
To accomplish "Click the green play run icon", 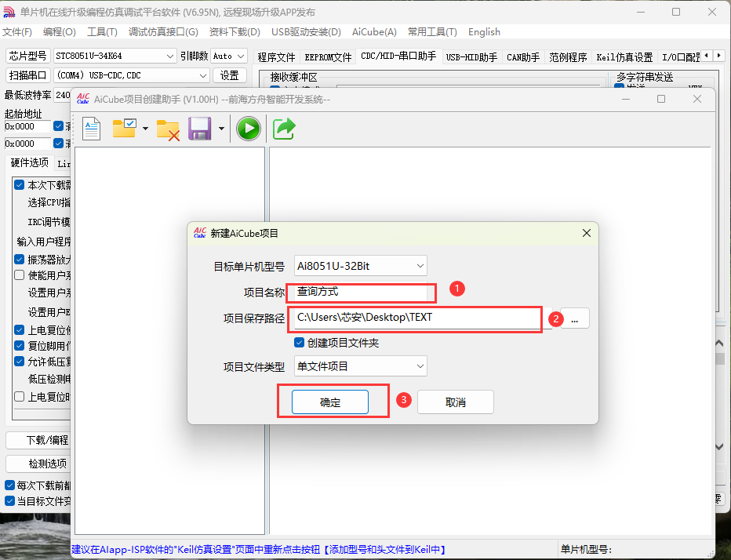I will coord(249,129).
